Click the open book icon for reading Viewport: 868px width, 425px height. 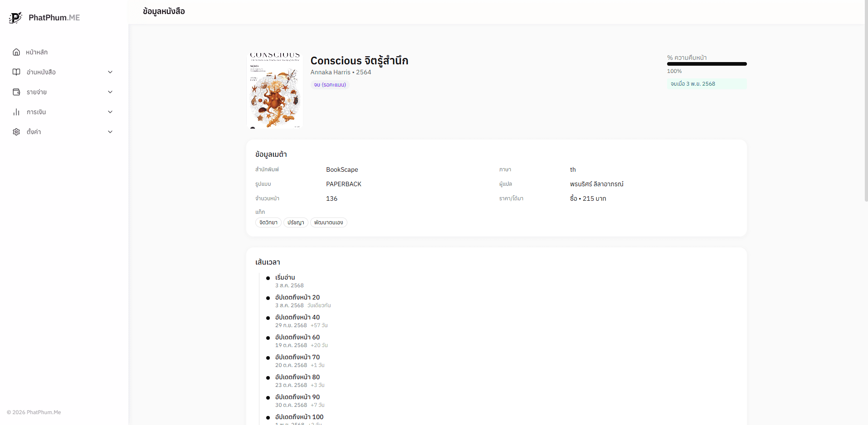(x=16, y=72)
